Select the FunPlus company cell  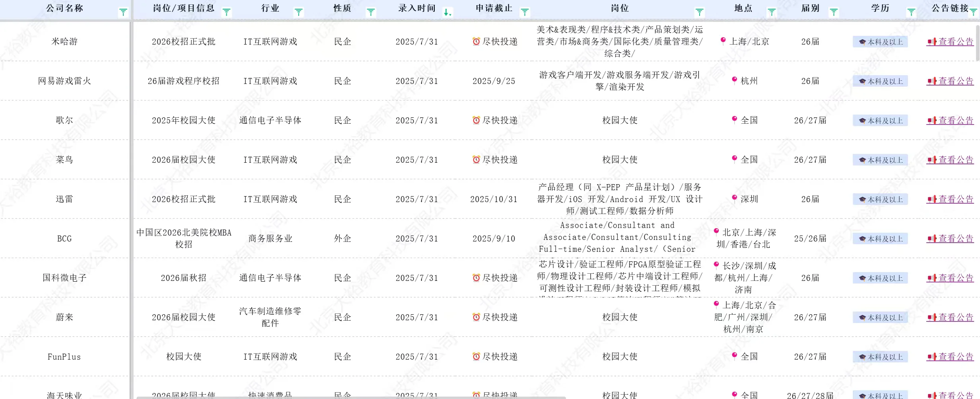pyautogui.click(x=64, y=356)
